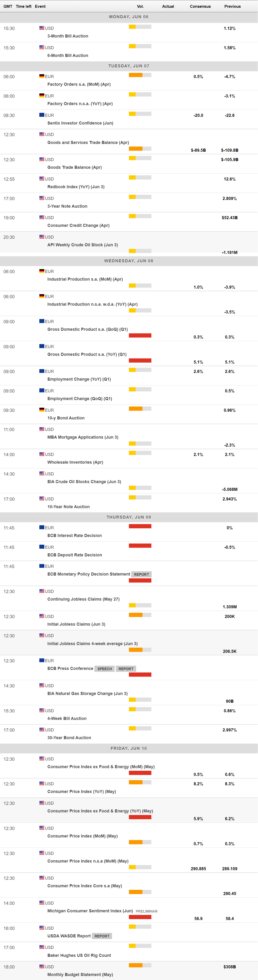Open the REPORT badge on ECB Press Conference
This screenshot has width=258, height=980.
[x=126, y=669]
